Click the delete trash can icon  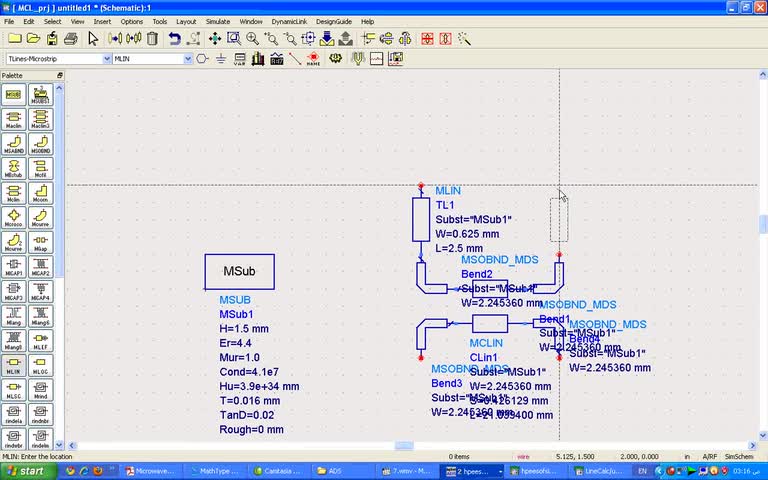[152, 39]
